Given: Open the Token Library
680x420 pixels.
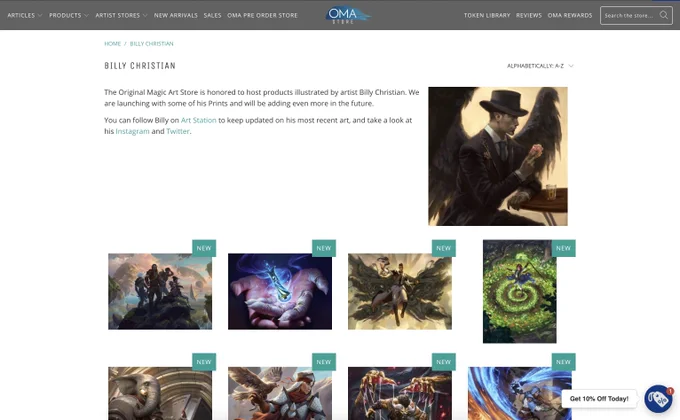Looking at the screenshot, I should click(x=487, y=15).
